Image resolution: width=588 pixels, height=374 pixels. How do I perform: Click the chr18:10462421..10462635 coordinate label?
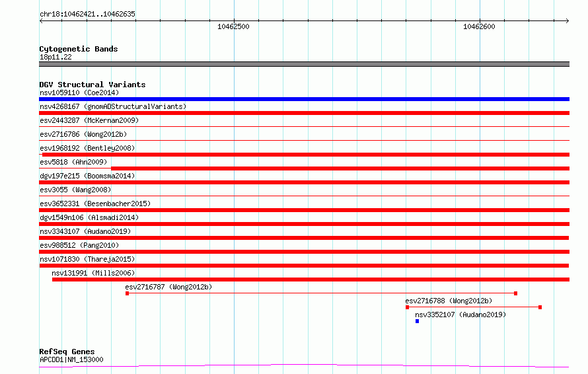click(x=87, y=15)
